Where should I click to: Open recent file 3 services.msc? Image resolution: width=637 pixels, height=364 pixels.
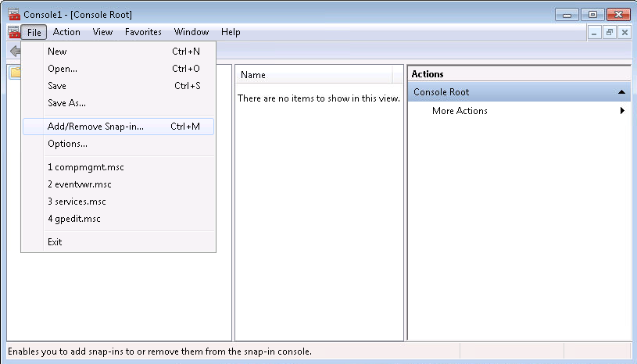point(77,202)
